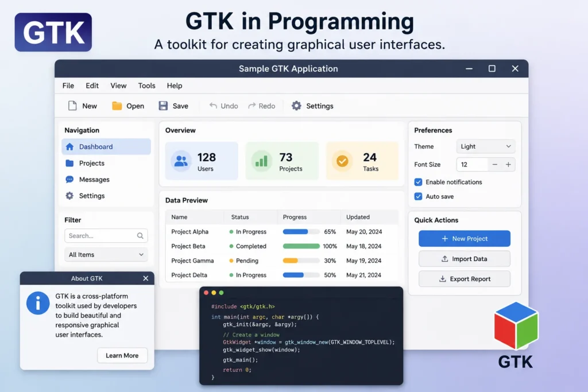588x392 pixels.
Task: Toggle the Enable notifications checkbox
Action: click(418, 182)
